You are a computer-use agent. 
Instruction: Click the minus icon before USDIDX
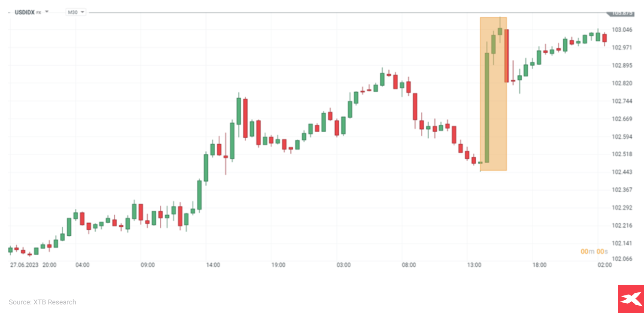9,12
